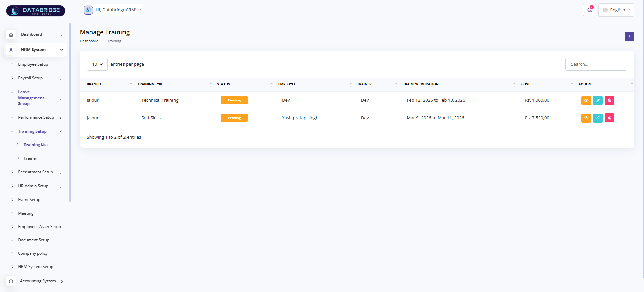This screenshot has height=292, width=644.
Task: Click the DataBridge Intelligence logo
Action: [36, 11]
